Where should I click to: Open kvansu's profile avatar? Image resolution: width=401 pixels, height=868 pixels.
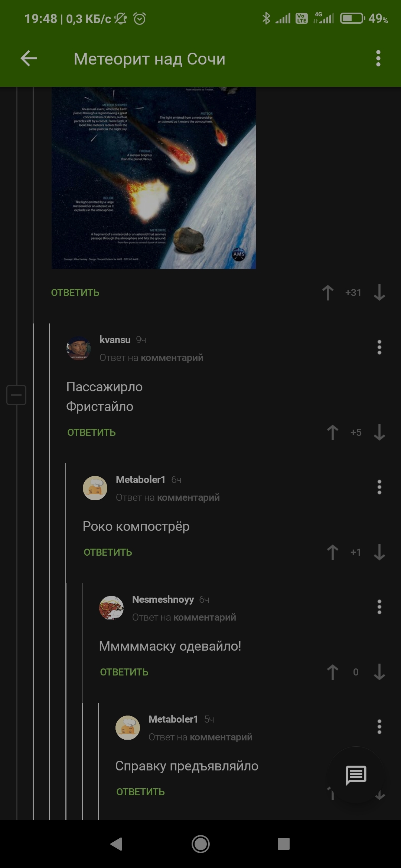click(x=79, y=348)
